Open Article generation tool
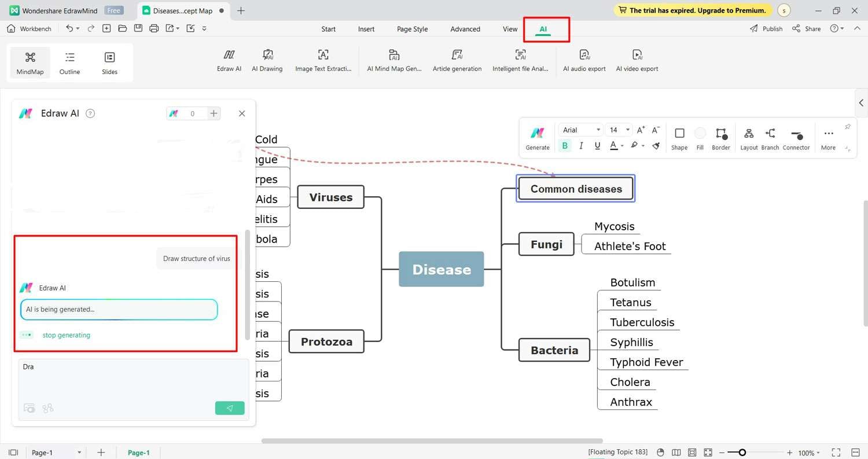The height and width of the screenshot is (459, 868). point(457,61)
